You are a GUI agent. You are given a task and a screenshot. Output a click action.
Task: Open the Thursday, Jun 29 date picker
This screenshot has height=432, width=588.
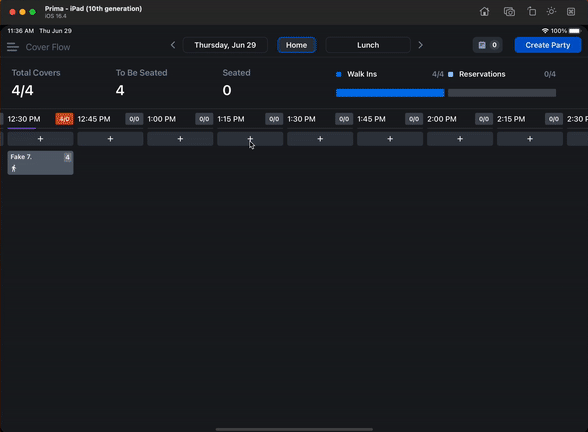click(225, 45)
